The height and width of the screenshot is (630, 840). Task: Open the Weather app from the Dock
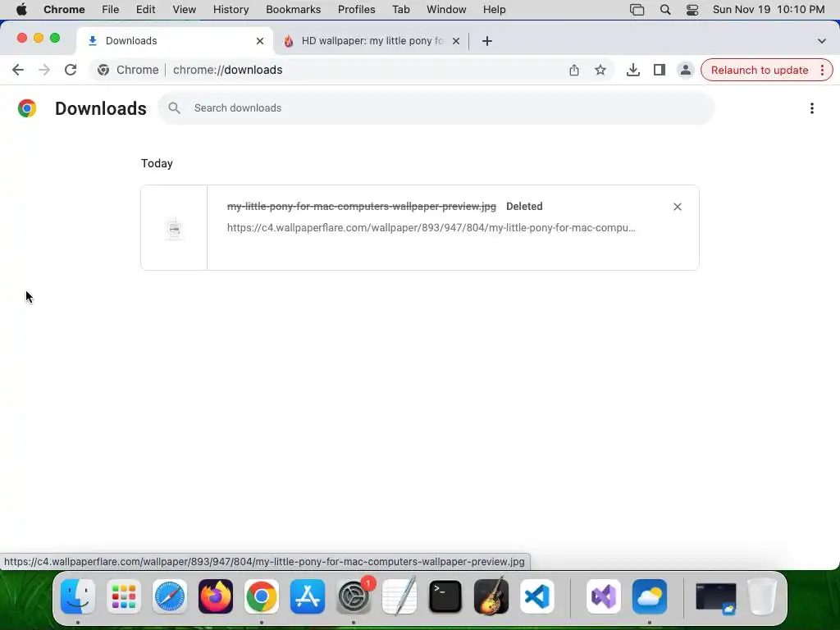650,596
